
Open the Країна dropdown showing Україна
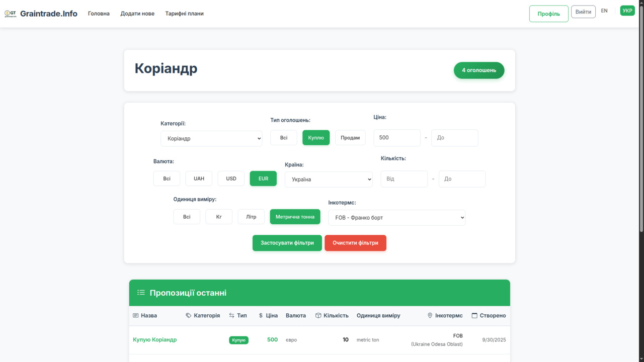click(329, 178)
